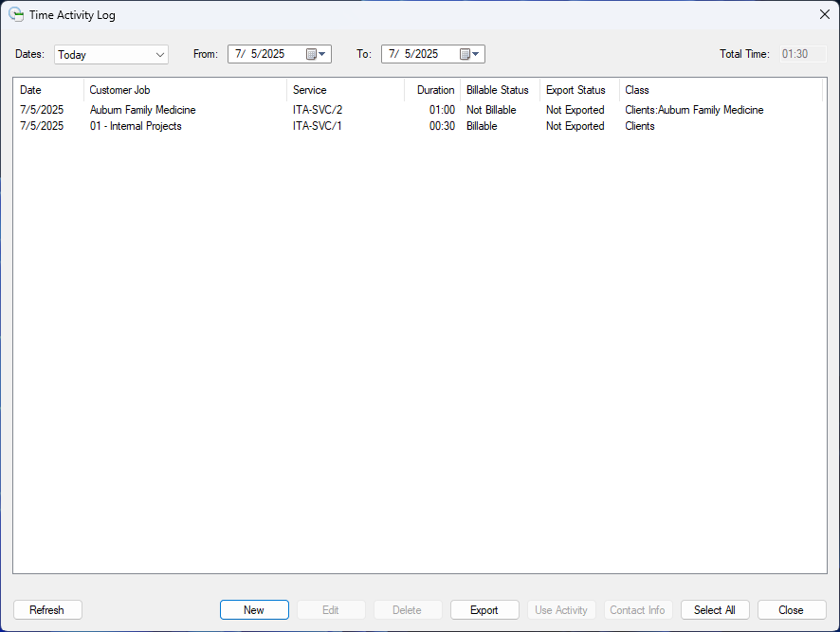Sort by the Date column header
This screenshot has height=632, width=840.
pyautogui.click(x=48, y=90)
